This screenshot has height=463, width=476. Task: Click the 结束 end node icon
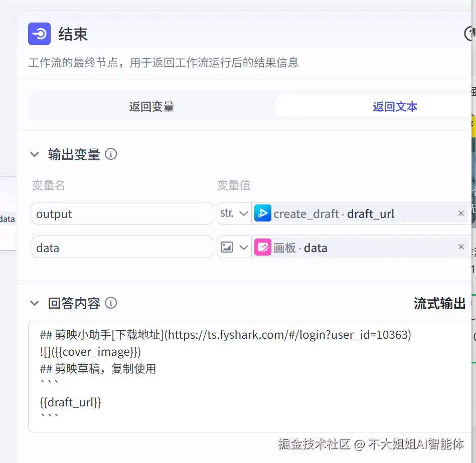point(40,34)
